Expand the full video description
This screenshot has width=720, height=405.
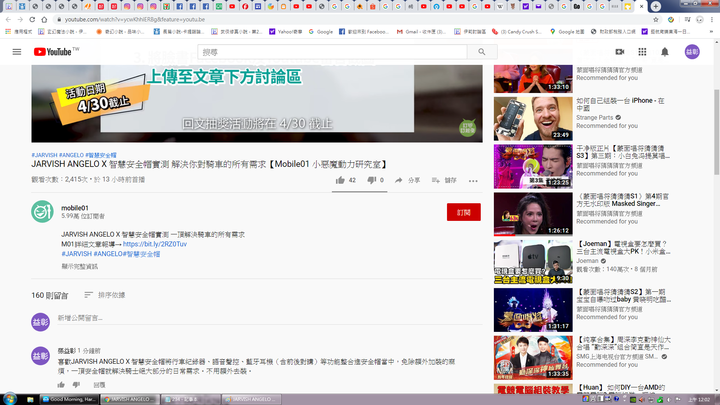79,266
